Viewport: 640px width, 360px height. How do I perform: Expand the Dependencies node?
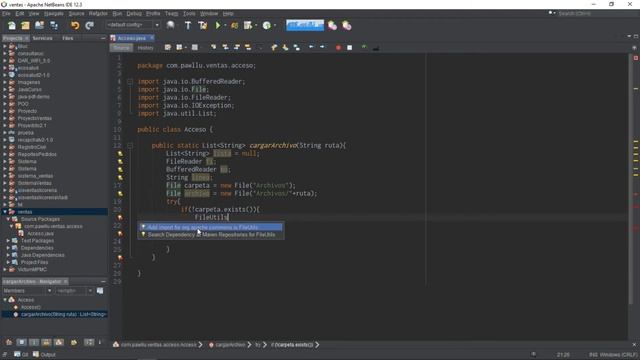click(x=8, y=248)
